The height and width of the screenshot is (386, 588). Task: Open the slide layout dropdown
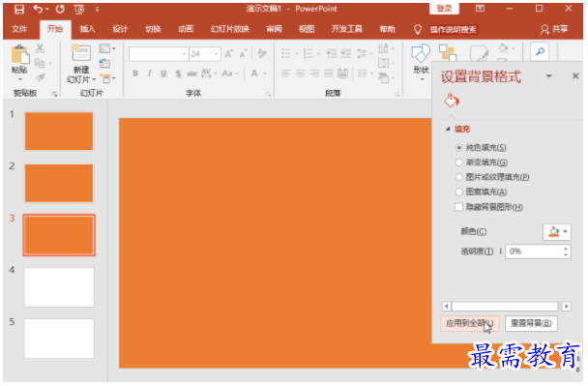click(x=107, y=48)
